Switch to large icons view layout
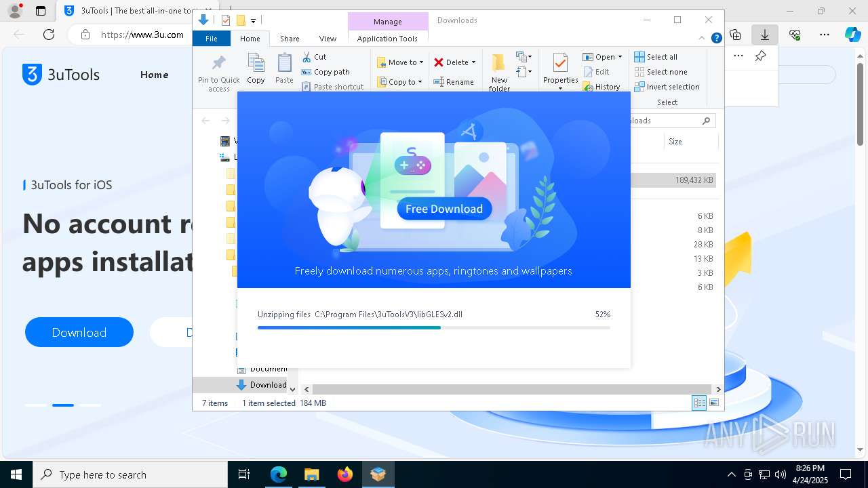This screenshot has height=488, width=868. coord(714,403)
